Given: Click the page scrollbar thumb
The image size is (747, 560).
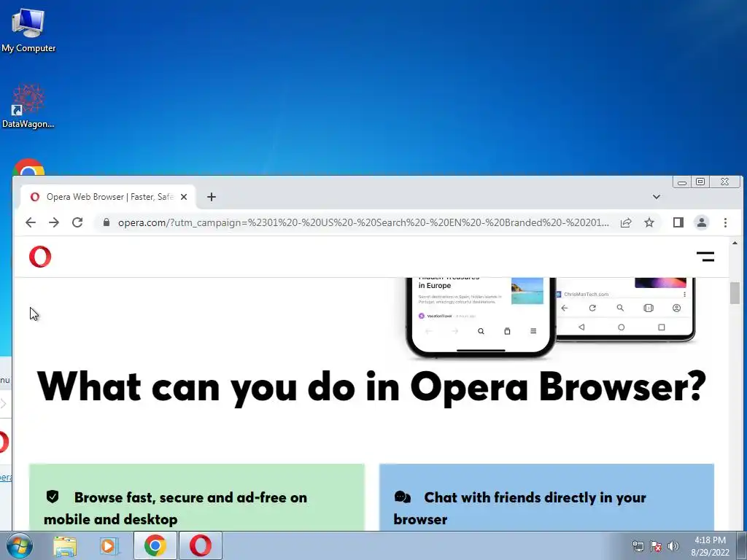Looking at the screenshot, I should (735, 293).
